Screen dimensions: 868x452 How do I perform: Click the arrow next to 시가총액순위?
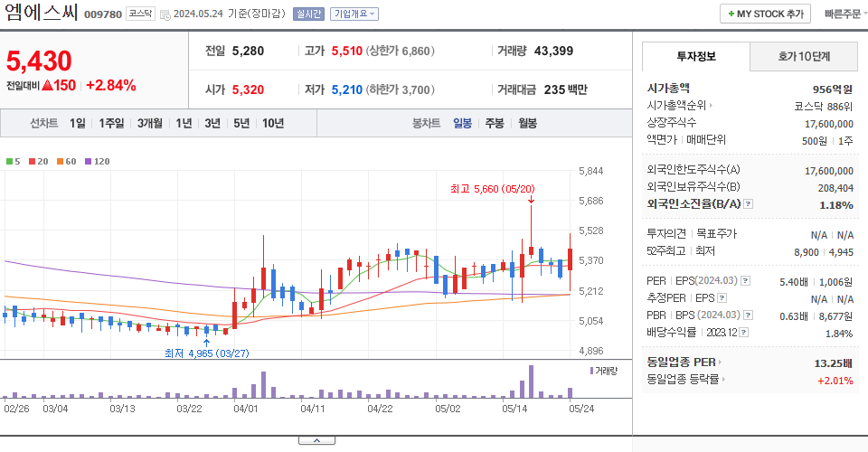(x=711, y=105)
